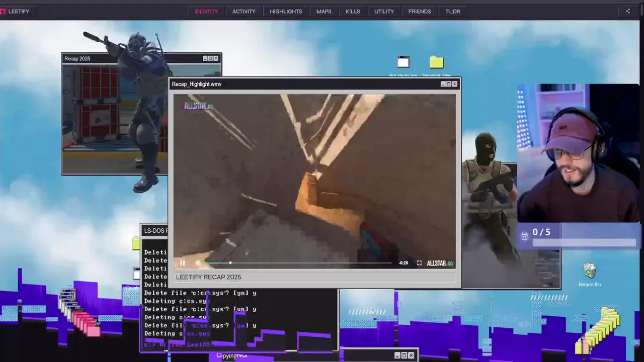Click the 0 / 5 progress bar
The height and width of the screenshot is (362, 644).
[x=584, y=243]
